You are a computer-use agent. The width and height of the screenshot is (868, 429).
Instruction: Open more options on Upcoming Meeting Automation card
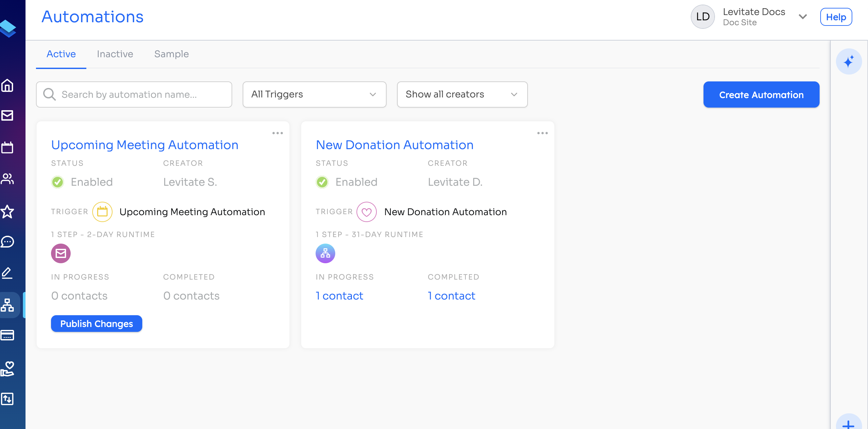coord(278,133)
